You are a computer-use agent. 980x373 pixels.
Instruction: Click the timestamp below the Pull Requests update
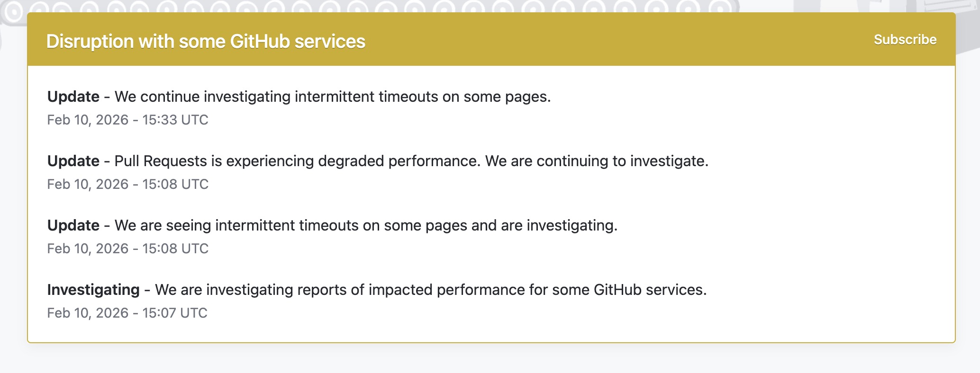coord(127,184)
